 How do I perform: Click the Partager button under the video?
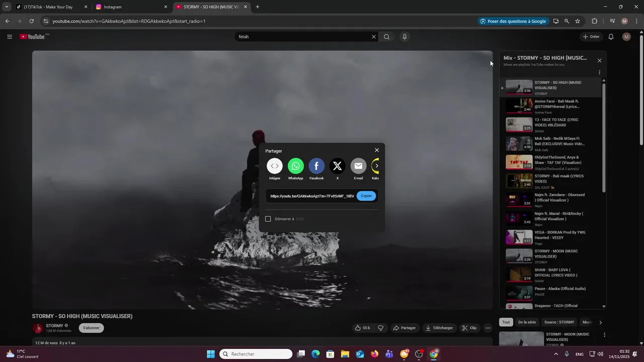[405, 328]
